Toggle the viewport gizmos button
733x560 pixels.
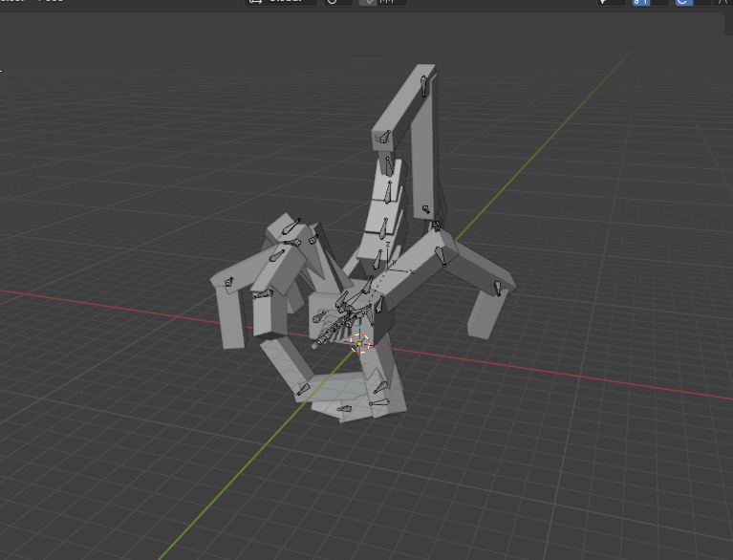pyautogui.click(x=637, y=2)
